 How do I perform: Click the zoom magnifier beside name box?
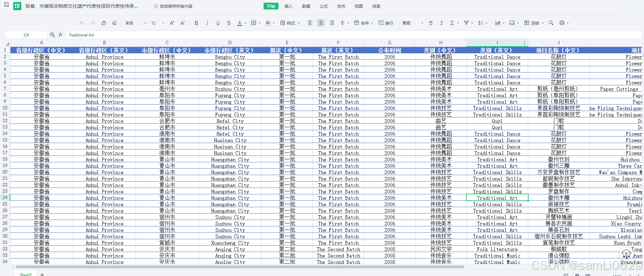coord(52,35)
